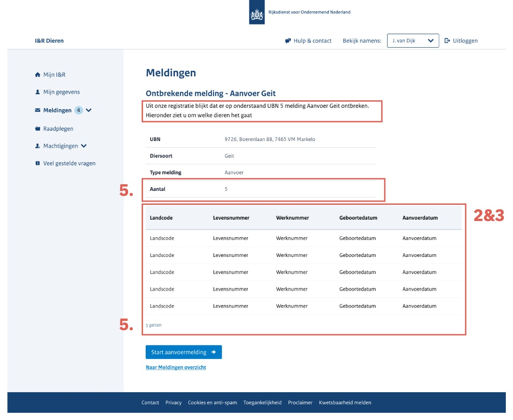This screenshot has height=420, width=513.
Task: Click the arrow icon in Start aanvoermelding button
Action: (214, 352)
